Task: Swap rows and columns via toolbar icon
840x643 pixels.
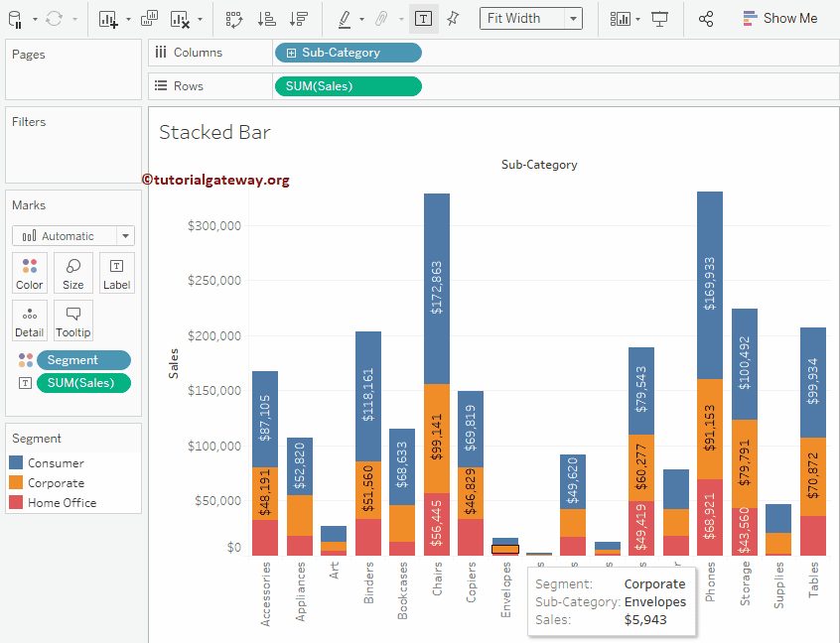Action: (234, 18)
